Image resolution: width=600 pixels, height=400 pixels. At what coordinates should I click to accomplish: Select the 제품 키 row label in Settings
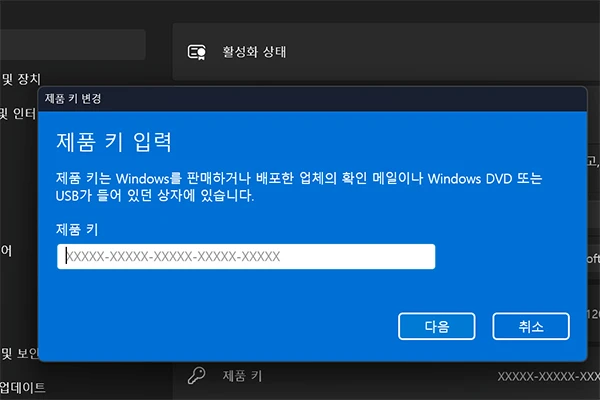tap(242, 376)
